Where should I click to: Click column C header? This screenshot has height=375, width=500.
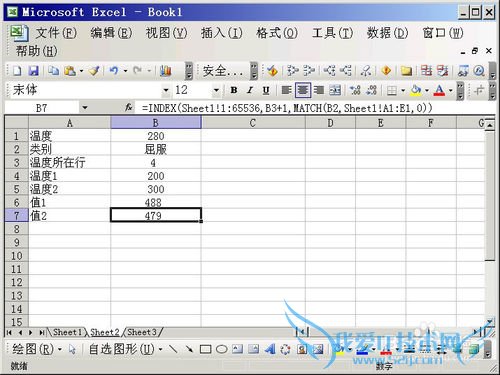[253, 123]
